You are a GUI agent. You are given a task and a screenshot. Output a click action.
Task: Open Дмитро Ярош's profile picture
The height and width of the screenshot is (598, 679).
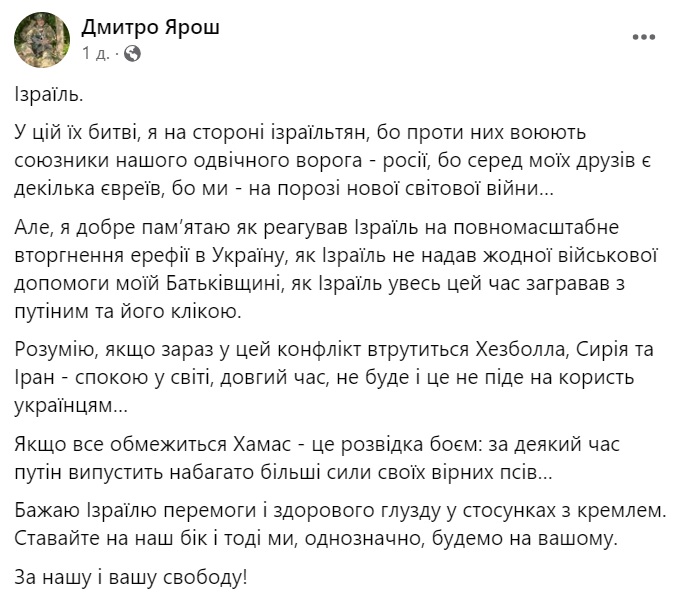[x=42, y=40]
